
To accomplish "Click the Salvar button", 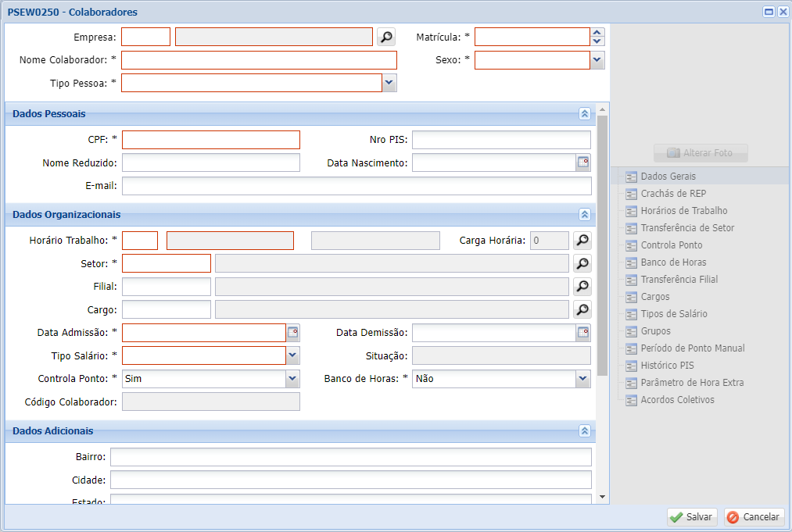I will pyautogui.click(x=692, y=517).
